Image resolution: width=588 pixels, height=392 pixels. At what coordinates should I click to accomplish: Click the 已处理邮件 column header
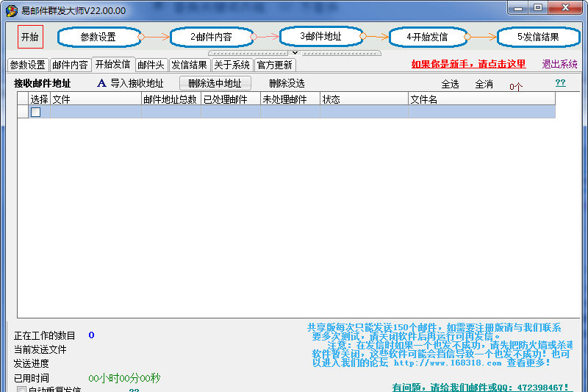(231, 99)
